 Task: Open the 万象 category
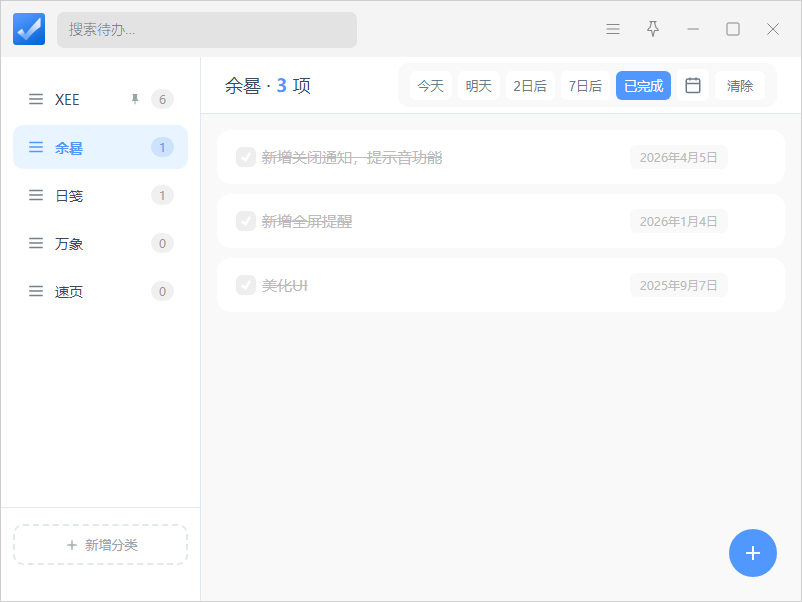tap(100, 243)
